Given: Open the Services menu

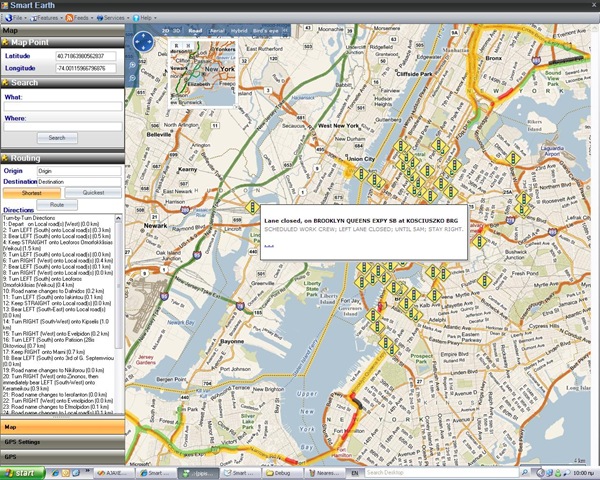Looking at the screenshot, I should 113,18.
